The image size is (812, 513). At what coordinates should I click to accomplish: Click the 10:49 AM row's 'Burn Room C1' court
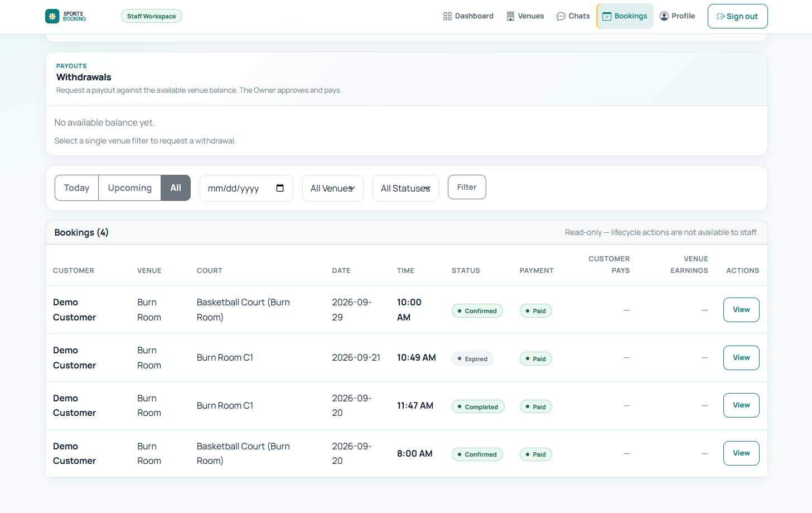pyautogui.click(x=225, y=358)
